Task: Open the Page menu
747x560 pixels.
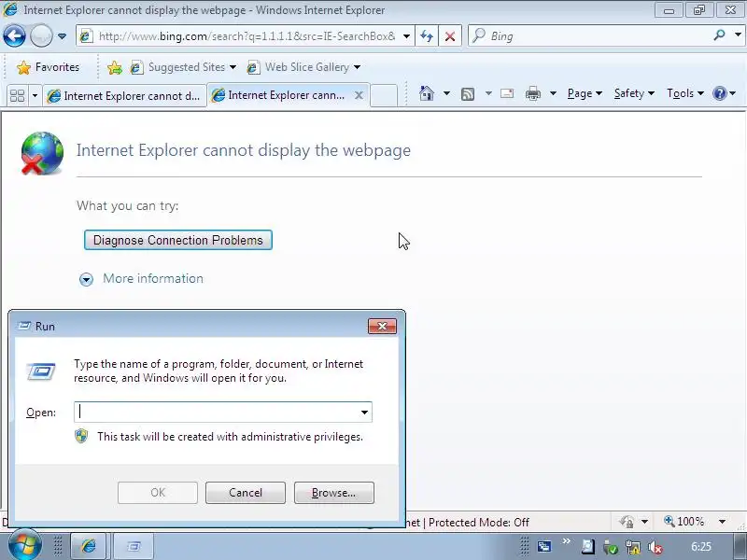Action: 585,93
